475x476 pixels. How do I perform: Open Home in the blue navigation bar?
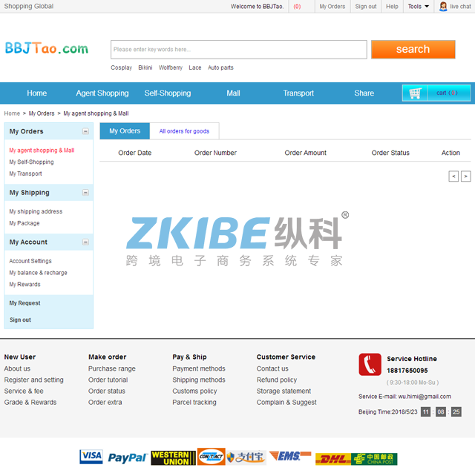37,93
